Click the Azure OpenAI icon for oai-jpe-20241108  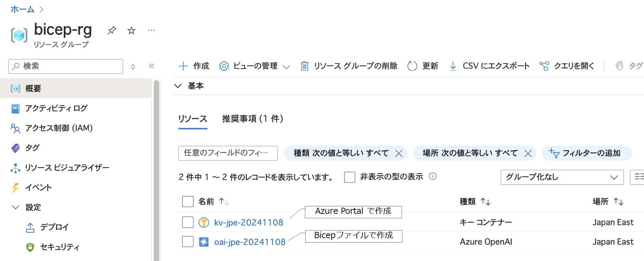click(x=204, y=242)
